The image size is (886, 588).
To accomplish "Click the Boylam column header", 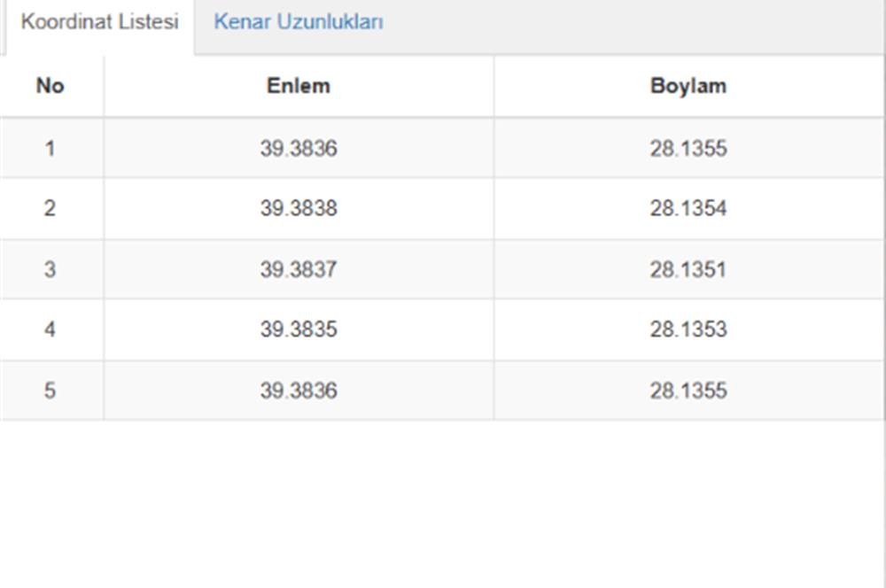I will point(688,86).
